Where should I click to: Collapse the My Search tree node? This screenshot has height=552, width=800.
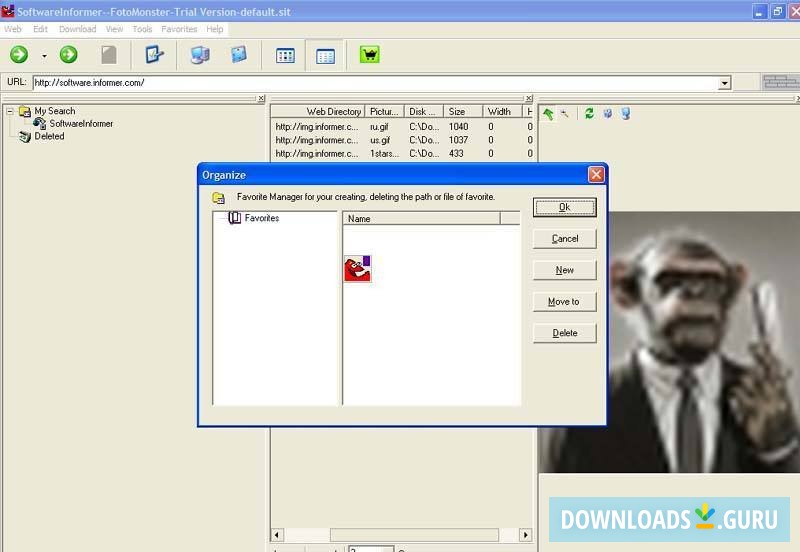[x=10, y=111]
